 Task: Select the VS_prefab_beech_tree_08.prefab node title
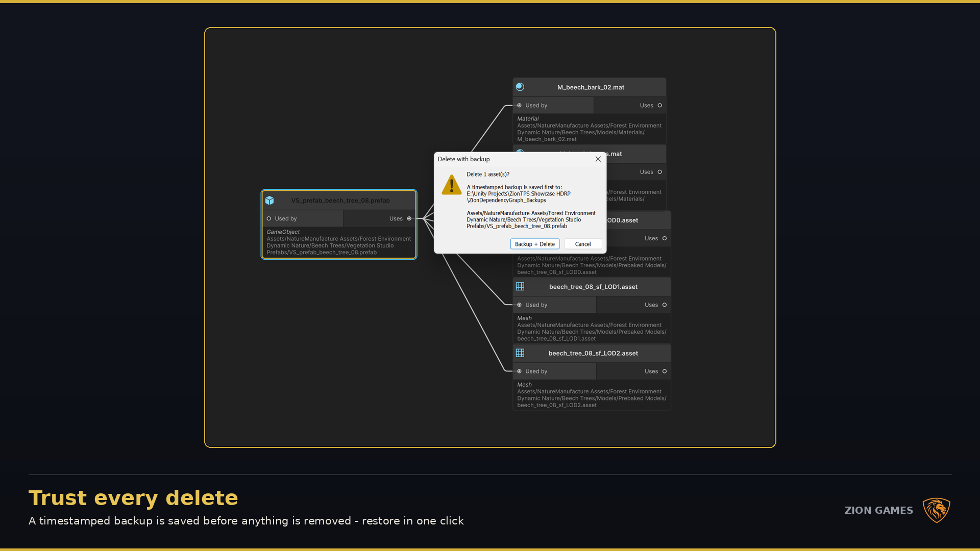point(340,201)
